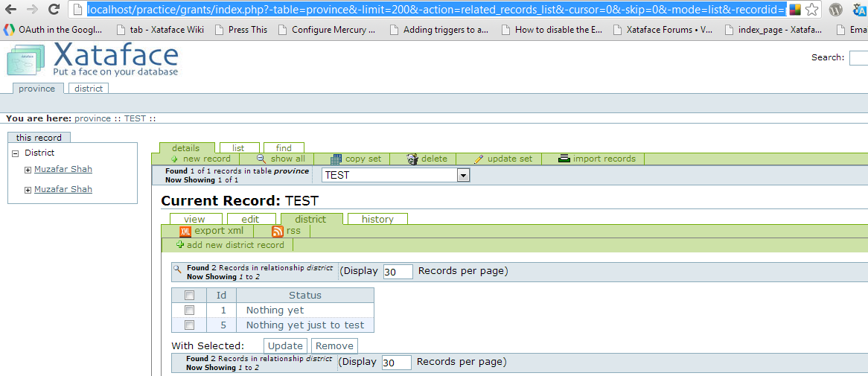Open the Adding triggers bookmark
The height and width of the screenshot is (376, 868).
(x=439, y=30)
